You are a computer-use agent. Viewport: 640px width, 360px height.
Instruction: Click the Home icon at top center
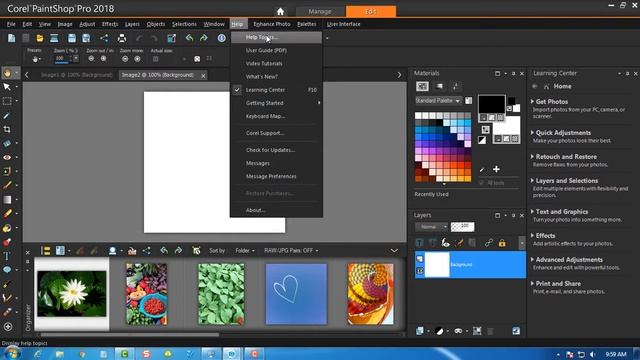[280, 11]
